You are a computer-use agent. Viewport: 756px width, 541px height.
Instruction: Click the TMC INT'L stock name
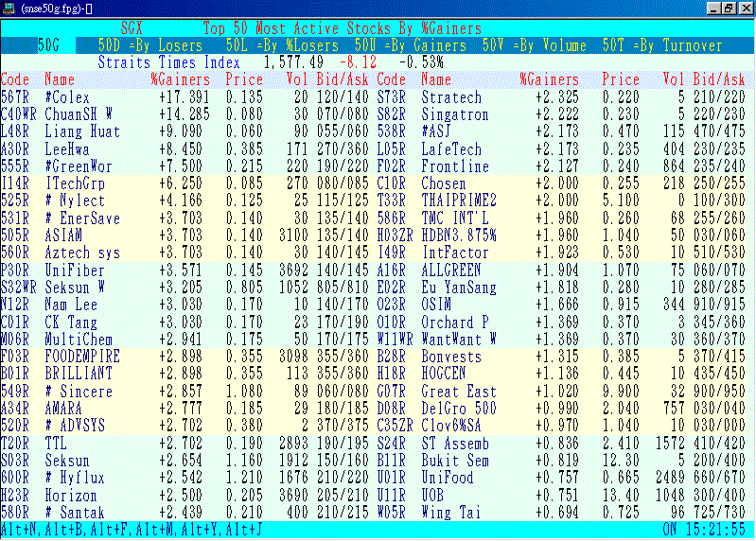tap(455, 218)
